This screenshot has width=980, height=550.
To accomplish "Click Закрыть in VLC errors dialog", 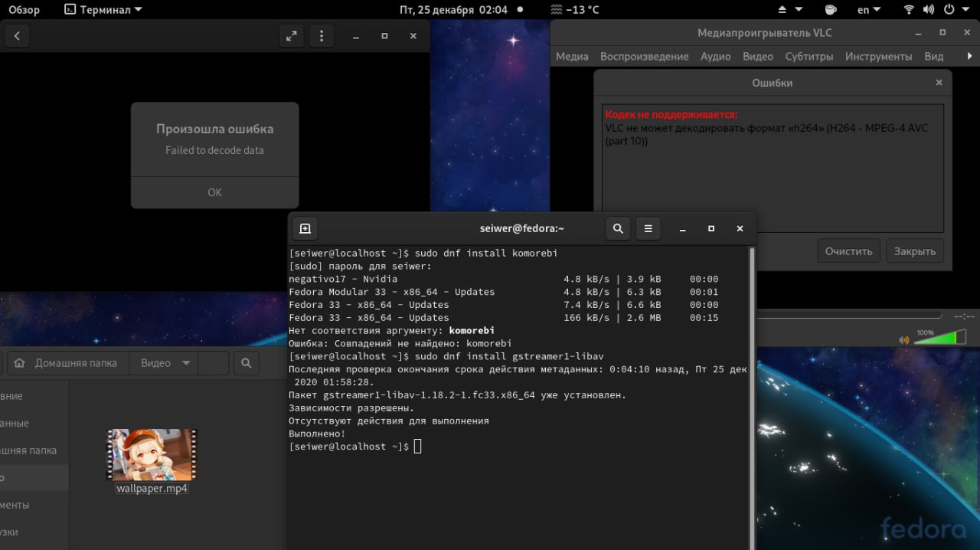I will point(915,251).
